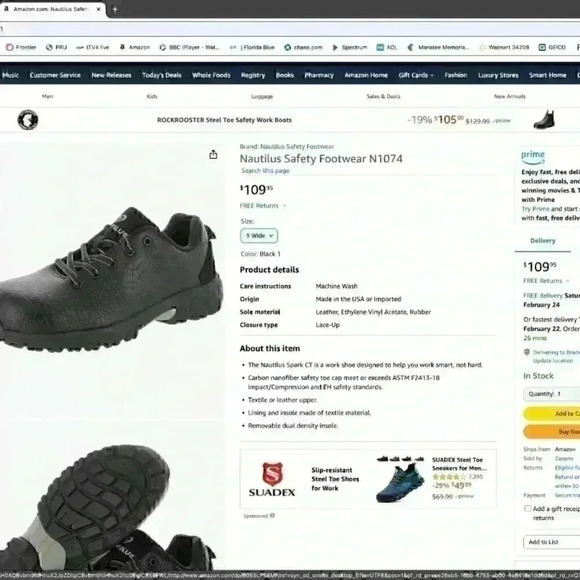580x580 pixels.
Task: Click the browser address bar
Action: pyautogui.click(x=290, y=29)
